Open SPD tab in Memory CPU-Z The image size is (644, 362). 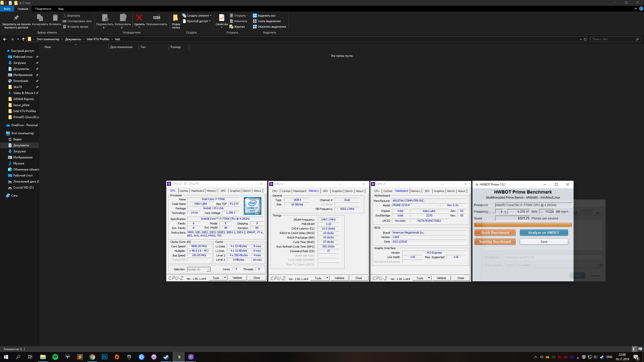(325, 191)
